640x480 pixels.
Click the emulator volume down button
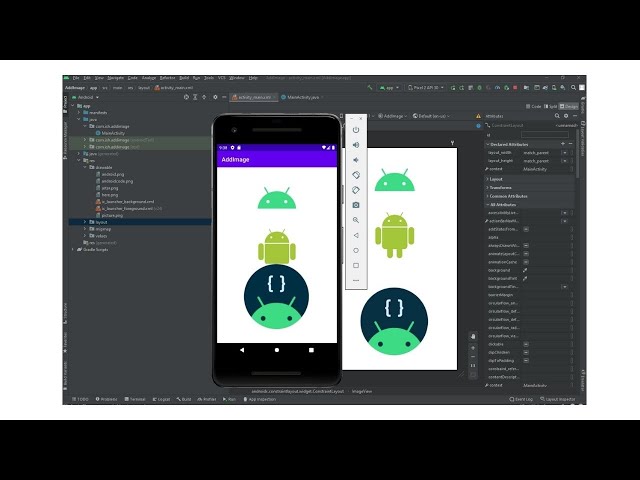(x=356, y=160)
